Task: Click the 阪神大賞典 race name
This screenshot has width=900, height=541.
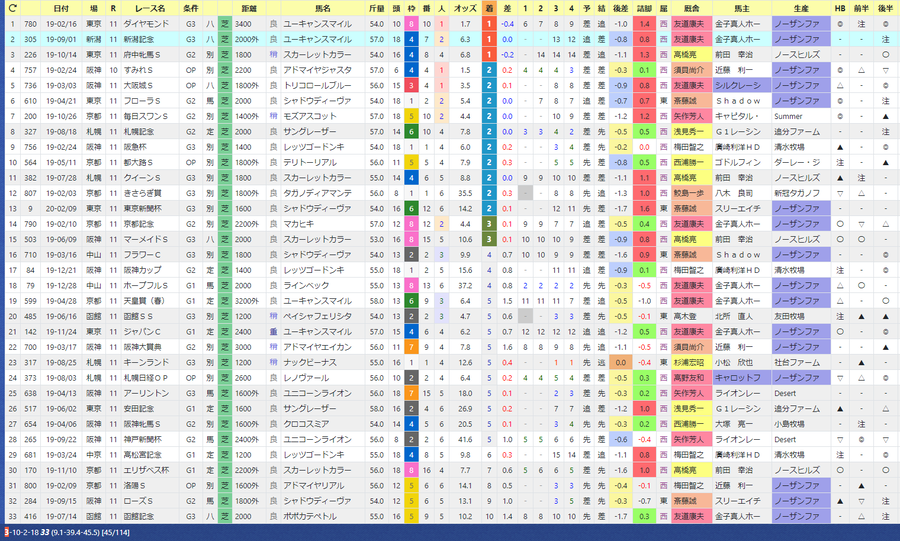Action: click(142, 347)
